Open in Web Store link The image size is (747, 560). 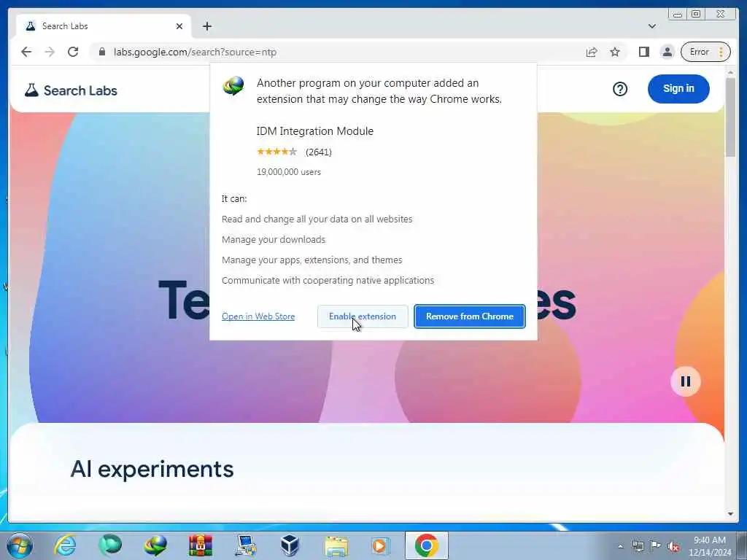(x=258, y=316)
